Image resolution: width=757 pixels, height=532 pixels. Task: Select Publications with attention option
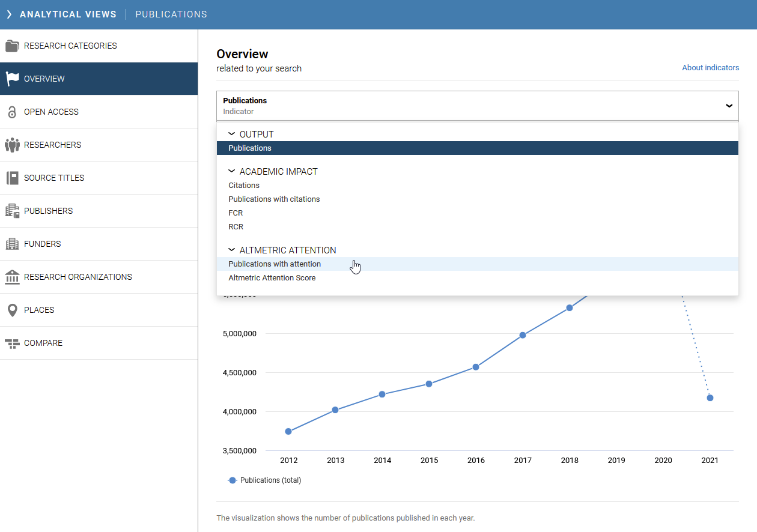[x=275, y=264]
